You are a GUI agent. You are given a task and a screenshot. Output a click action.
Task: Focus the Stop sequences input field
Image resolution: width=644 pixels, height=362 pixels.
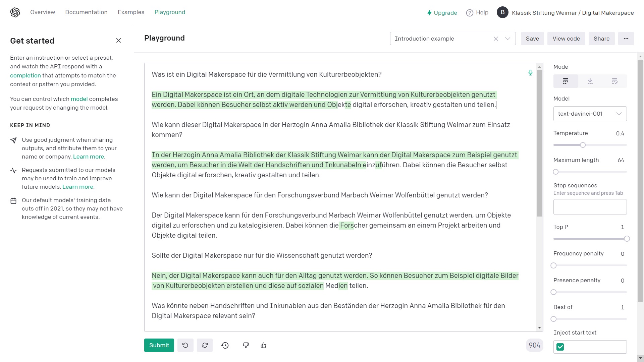tap(590, 207)
